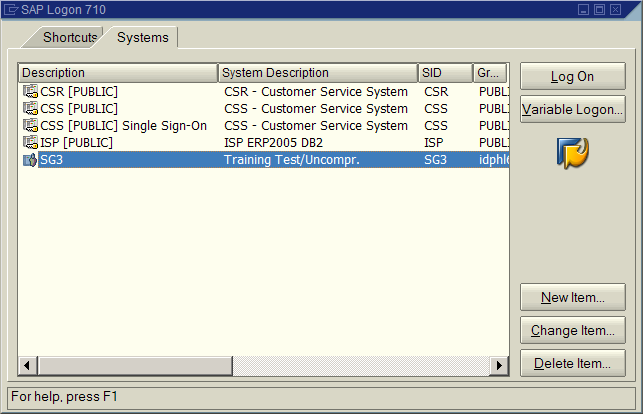Select the ISP [PUBLIC] entry
This screenshot has height=414, width=643.
click(264, 143)
